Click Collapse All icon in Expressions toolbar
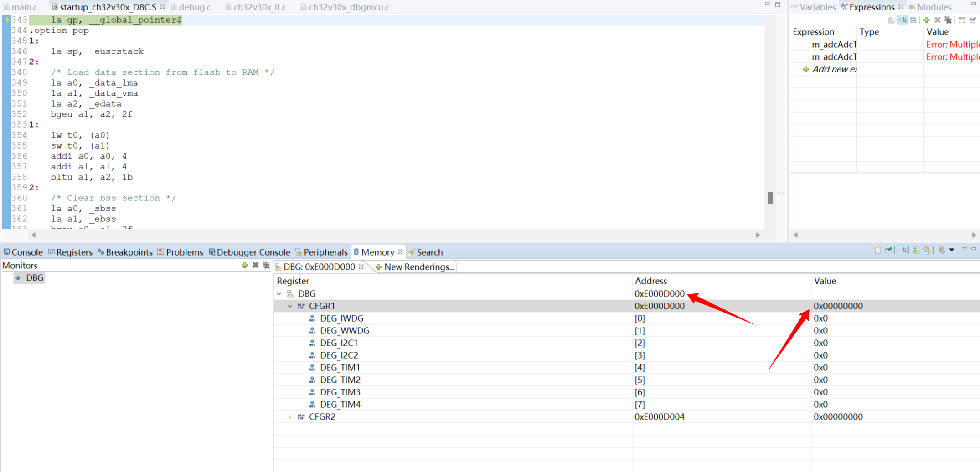This screenshot has height=472, width=980. pos(913,20)
